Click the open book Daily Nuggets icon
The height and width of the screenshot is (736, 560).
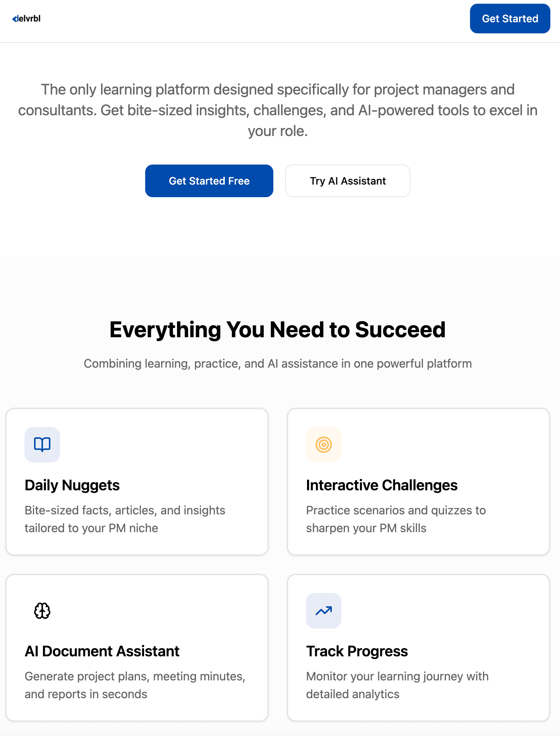tap(42, 444)
